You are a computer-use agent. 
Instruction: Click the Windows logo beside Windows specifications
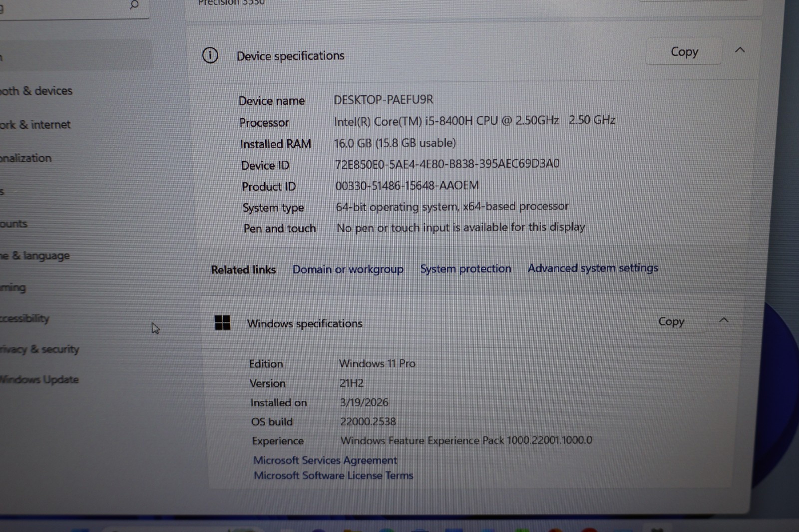[x=222, y=323]
